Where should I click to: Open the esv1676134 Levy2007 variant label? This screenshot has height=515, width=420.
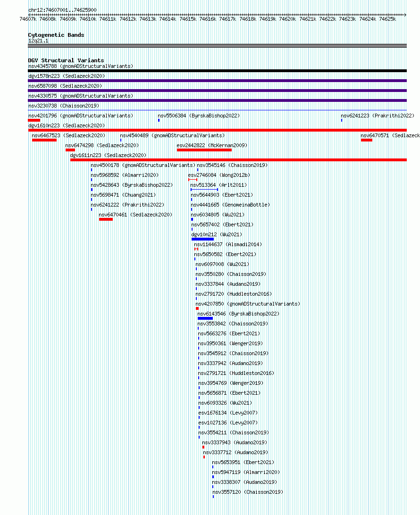click(228, 413)
